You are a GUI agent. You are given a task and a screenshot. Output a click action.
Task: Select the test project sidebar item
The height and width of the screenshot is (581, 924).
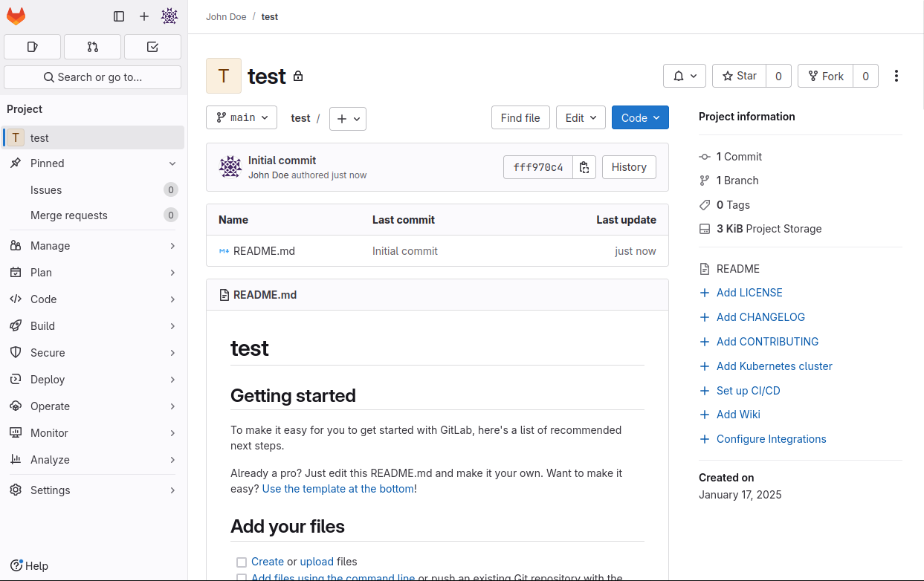coord(93,138)
